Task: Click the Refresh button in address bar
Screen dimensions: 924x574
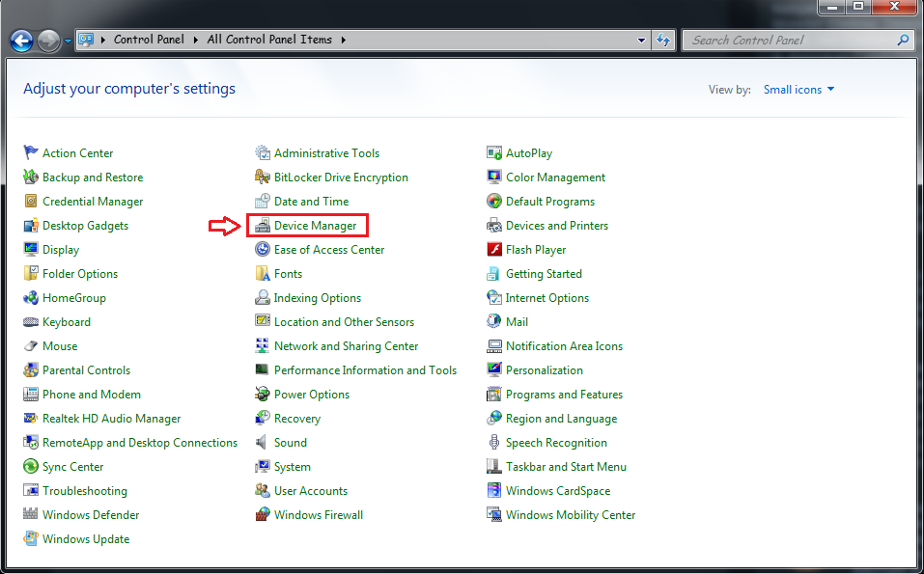Action: [x=663, y=40]
